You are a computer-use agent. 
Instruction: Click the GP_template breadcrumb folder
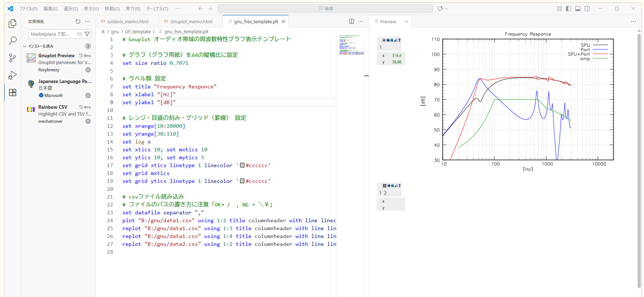pyautogui.click(x=137, y=31)
